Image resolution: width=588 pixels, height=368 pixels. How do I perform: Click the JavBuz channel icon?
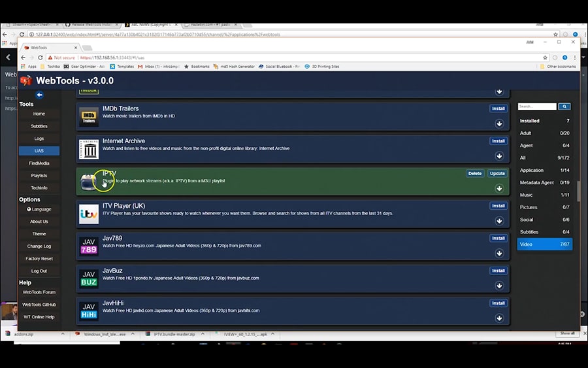pos(89,278)
